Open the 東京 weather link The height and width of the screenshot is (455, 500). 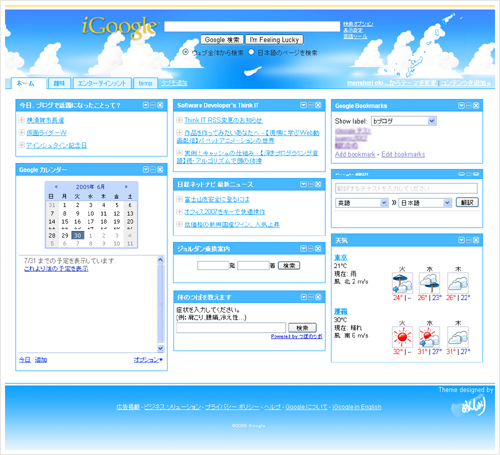coord(341,257)
